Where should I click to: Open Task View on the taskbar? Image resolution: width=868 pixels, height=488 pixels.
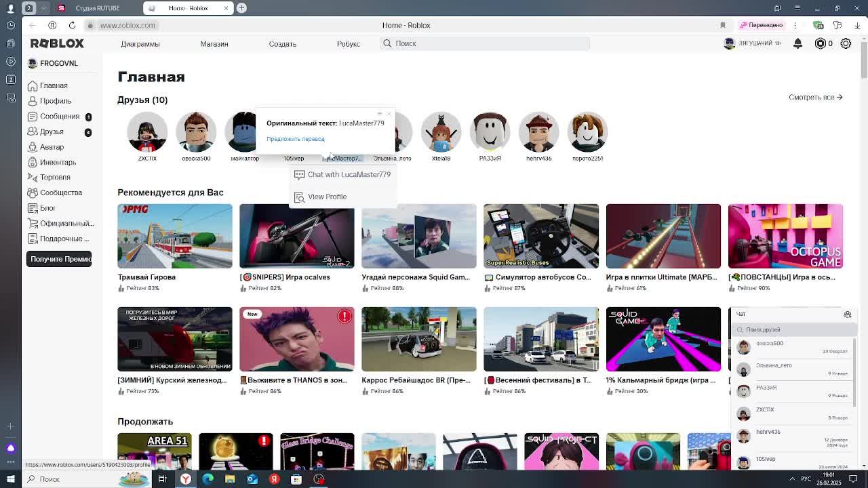pos(163,479)
